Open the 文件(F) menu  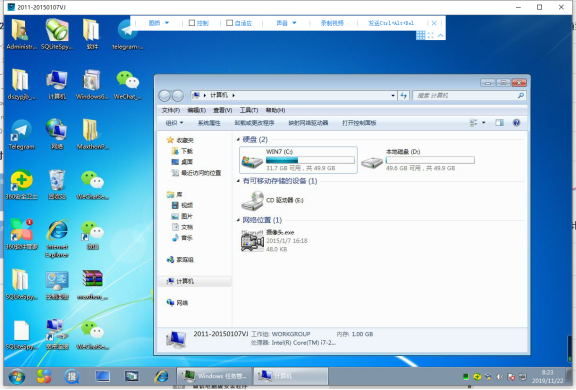click(x=171, y=110)
